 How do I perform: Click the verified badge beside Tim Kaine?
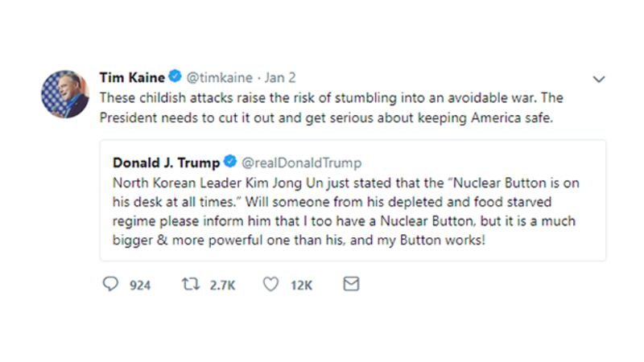[x=175, y=78]
